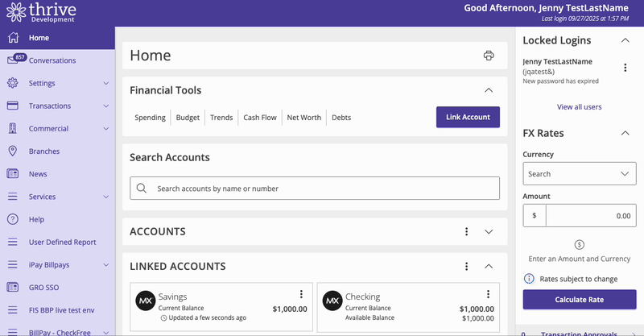
Task: Open Savings account card options menu
Action: point(301,295)
